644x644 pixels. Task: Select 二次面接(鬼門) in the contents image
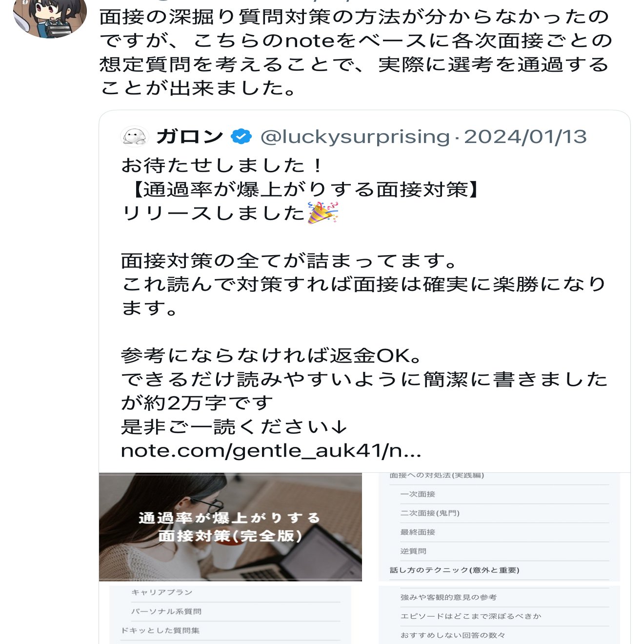[x=430, y=513]
